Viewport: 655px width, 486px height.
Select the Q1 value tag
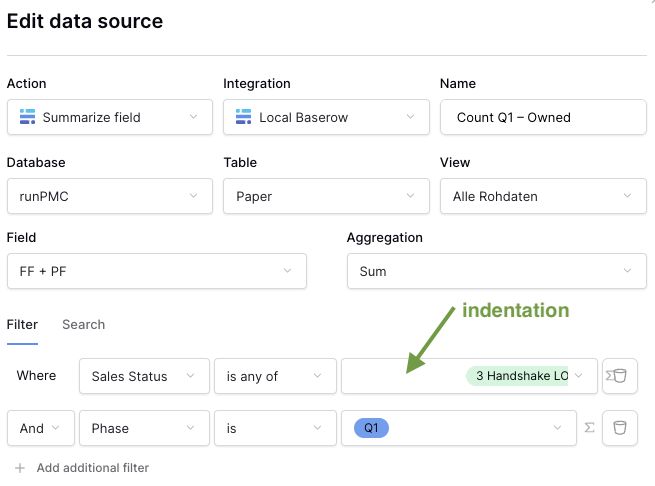pyautogui.click(x=371, y=428)
